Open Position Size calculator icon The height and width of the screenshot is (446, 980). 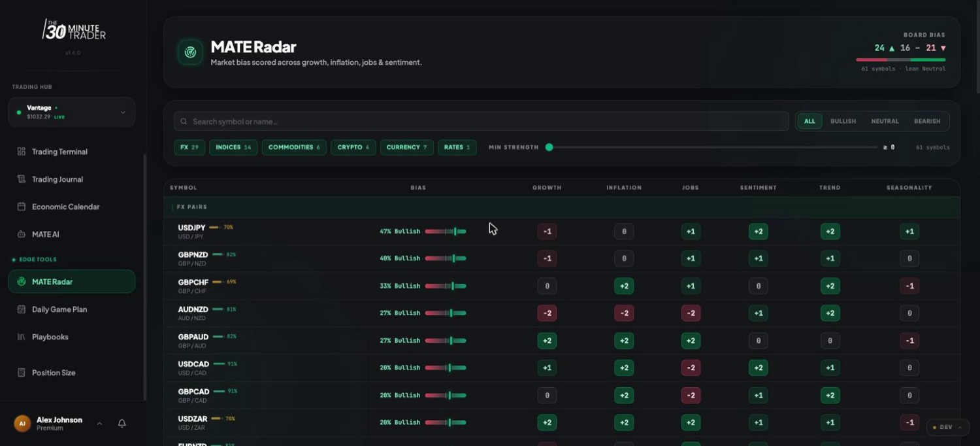click(x=22, y=373)
